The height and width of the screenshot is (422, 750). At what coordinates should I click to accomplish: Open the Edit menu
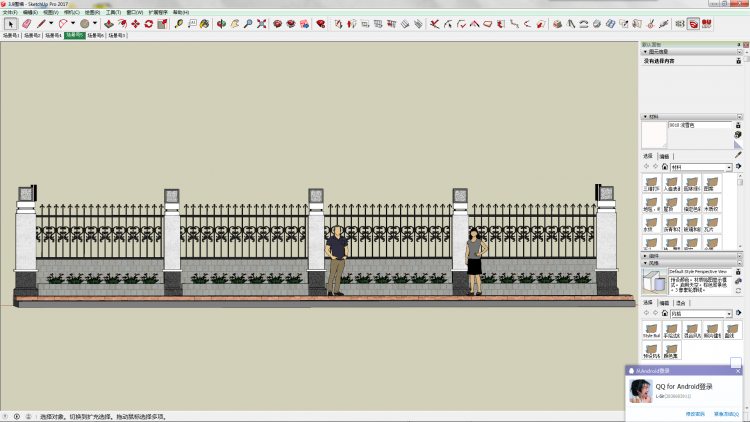tap(30, 12)
